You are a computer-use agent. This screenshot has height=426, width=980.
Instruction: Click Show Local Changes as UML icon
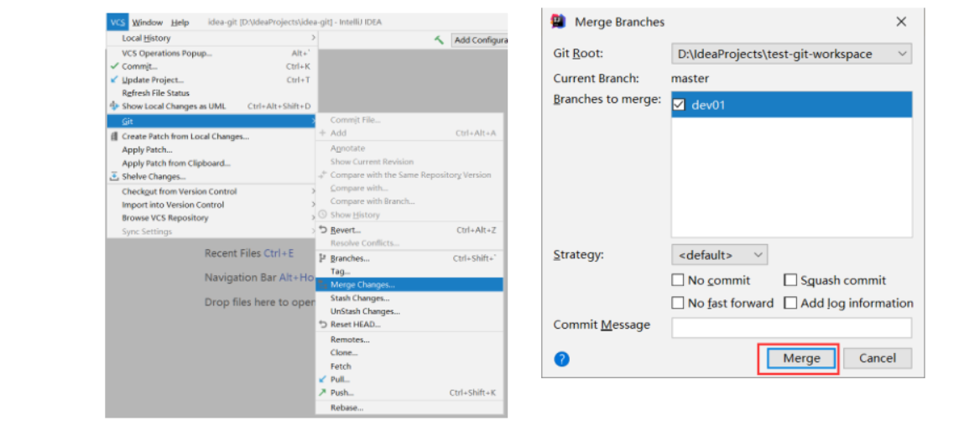(114, 106)
